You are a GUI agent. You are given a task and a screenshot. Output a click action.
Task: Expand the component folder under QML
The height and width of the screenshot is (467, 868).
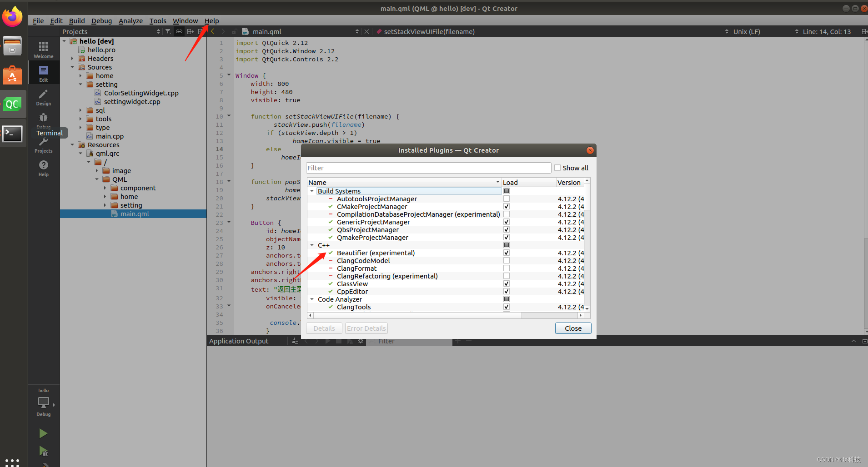pos(105,188)
